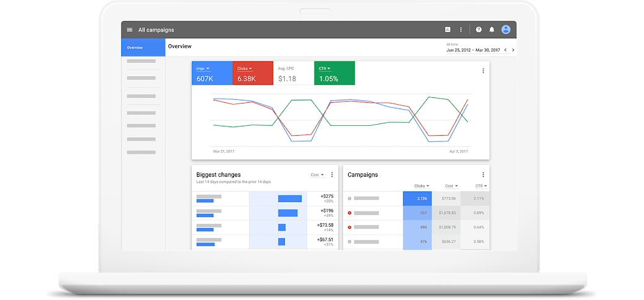Select the Overview sidebar tab
The width and height of the screenshot is (644, 300).
(x=143, y=47)
